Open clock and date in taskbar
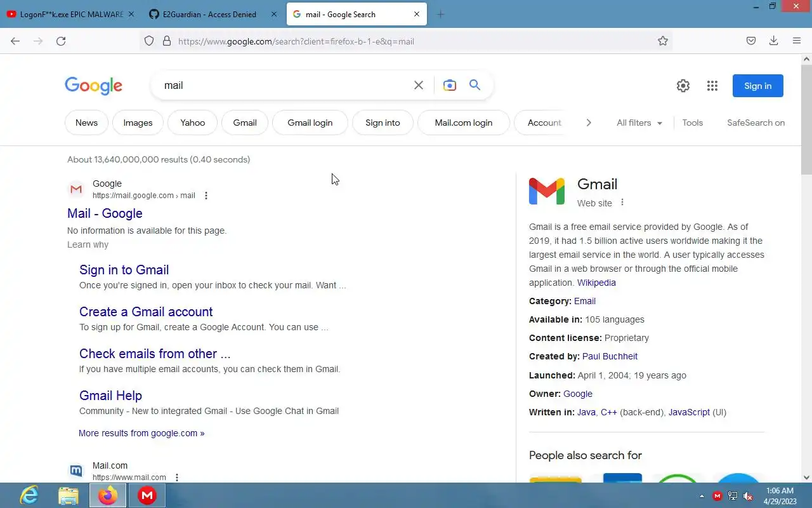 (x=780, y=496)
